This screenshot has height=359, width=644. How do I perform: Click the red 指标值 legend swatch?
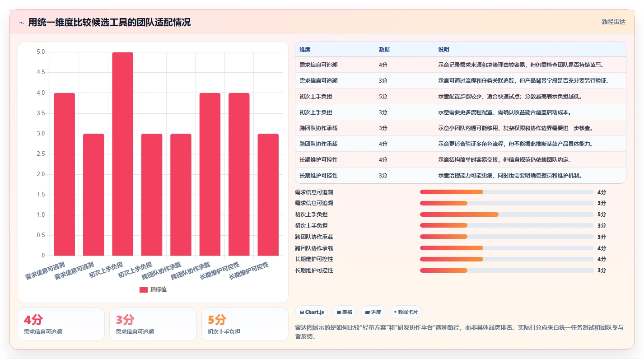click(144, 290)
